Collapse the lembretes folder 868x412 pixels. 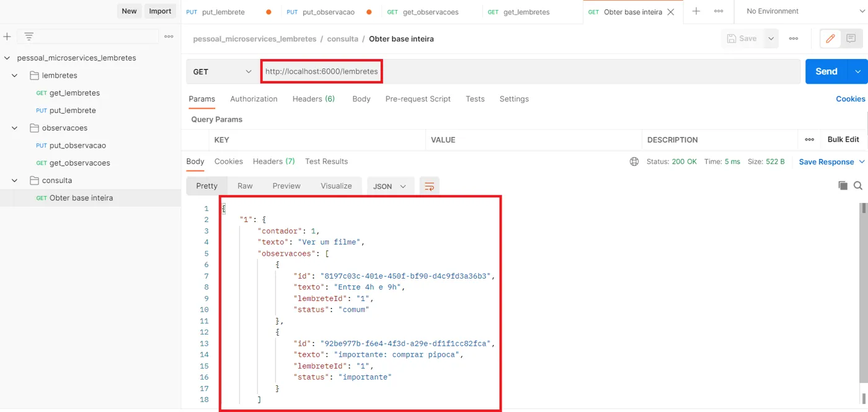click(x=15, y=75)
